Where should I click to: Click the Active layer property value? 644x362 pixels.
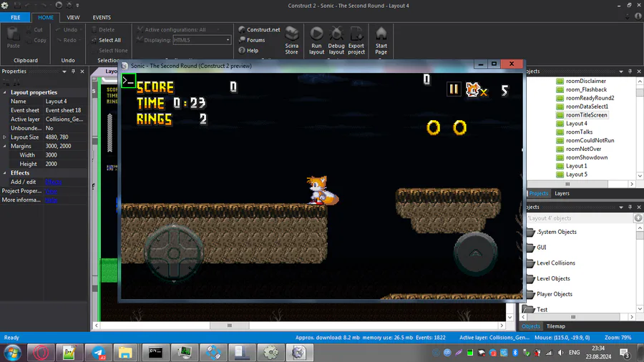[x=65, y=119]
